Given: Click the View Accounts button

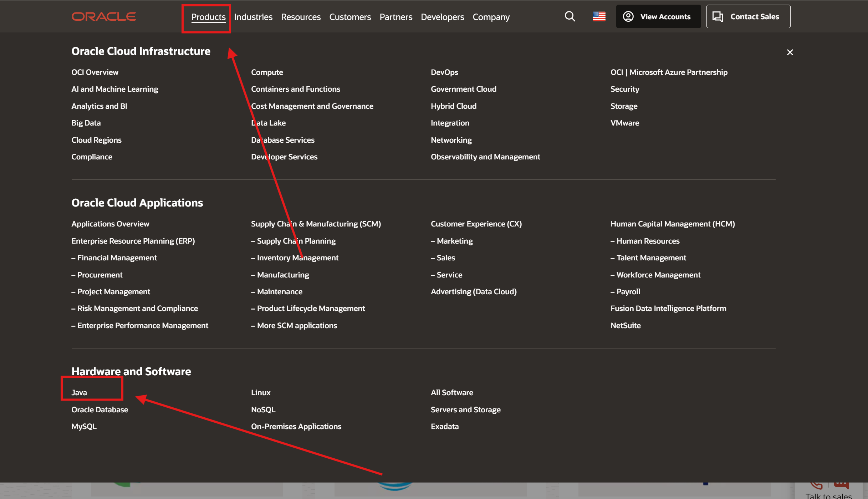Looking at the screenshot, I should (658, 16).
